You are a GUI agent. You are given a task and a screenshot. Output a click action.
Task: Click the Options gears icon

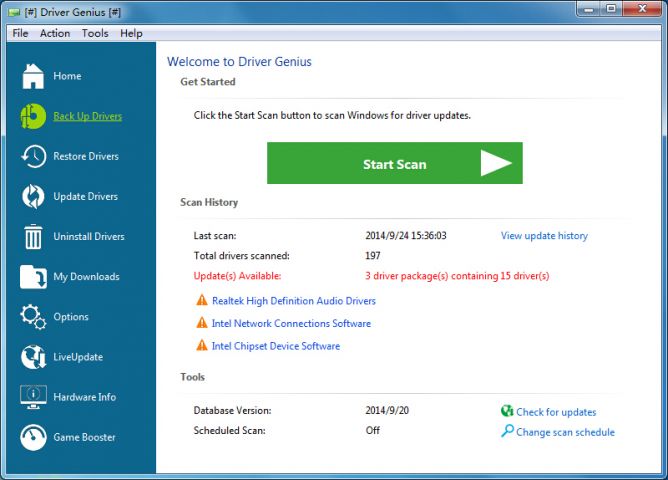tap(33, 317)
